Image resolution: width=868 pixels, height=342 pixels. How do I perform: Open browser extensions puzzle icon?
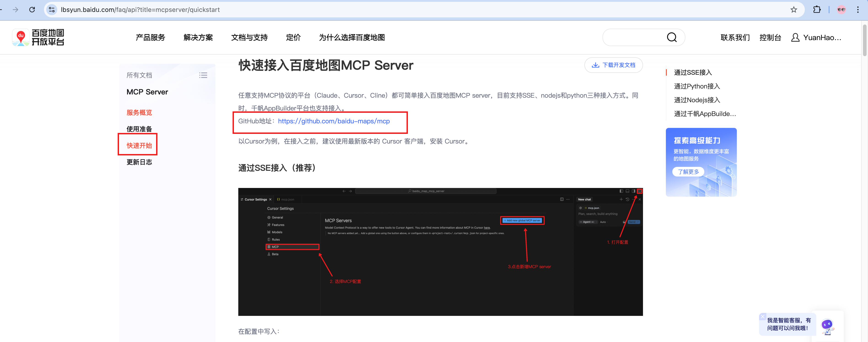tap(816, 9)
